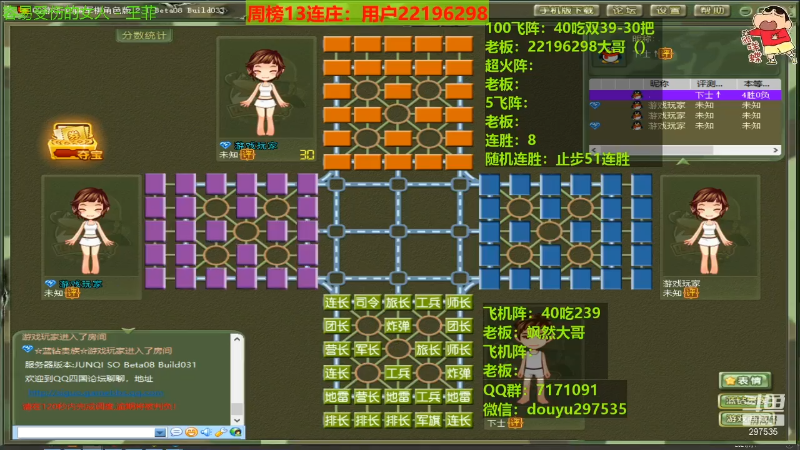Collapse the chat panel with the top triangle
The width and height of the screenshot is (800, 450).
coord(128,331)
